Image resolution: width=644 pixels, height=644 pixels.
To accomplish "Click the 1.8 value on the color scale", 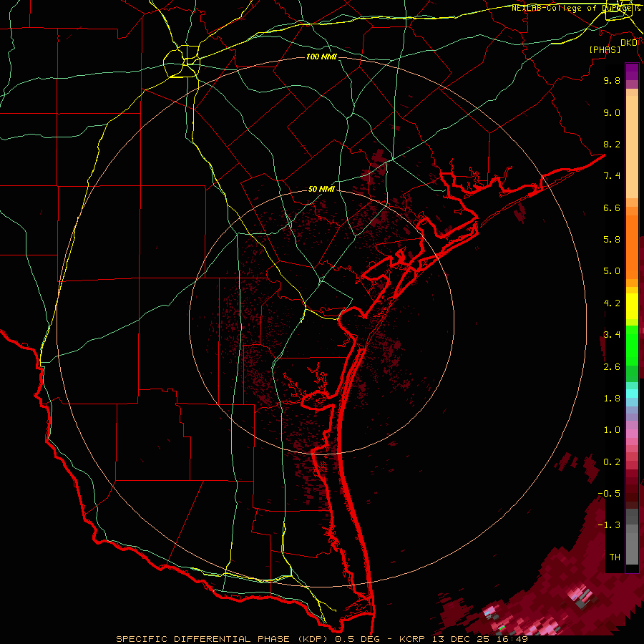I will (x=612, y=399).
